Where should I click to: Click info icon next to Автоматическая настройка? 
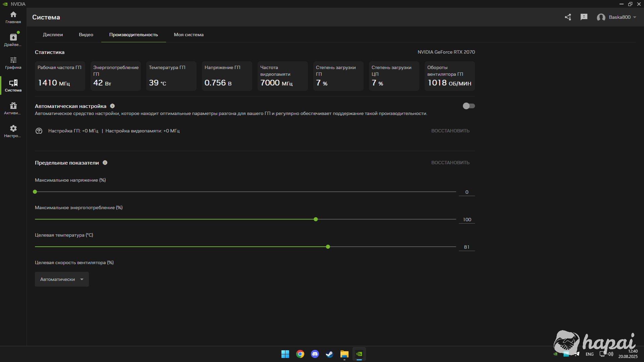(x=112, y=106)
